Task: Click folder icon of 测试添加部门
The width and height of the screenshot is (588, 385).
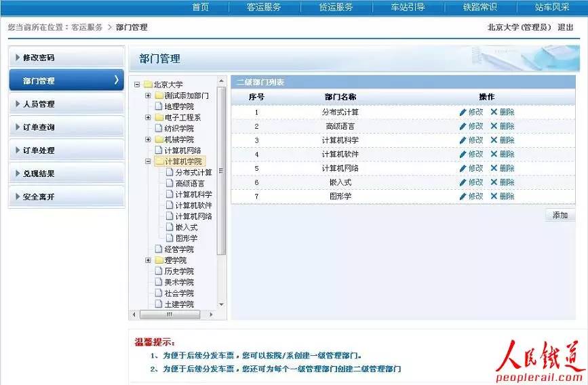Action: (x=159, y=96)
